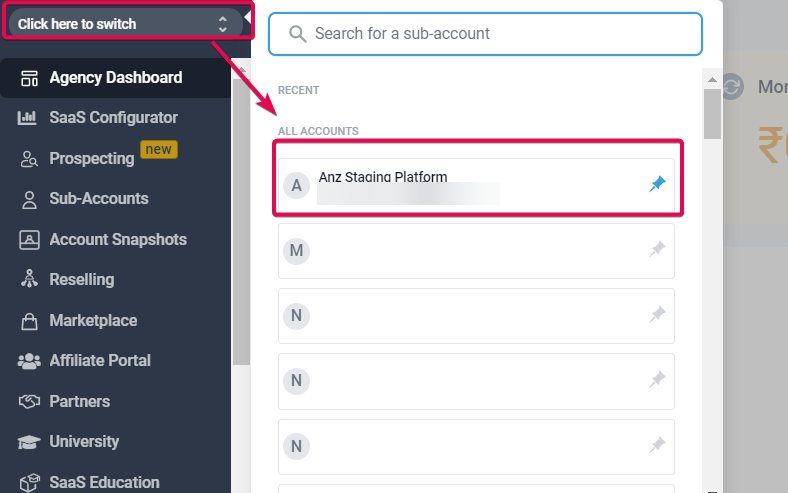Click the Account Snapshots icon
This screenshot has height=493, width=788.
click(x=29, y=240)
